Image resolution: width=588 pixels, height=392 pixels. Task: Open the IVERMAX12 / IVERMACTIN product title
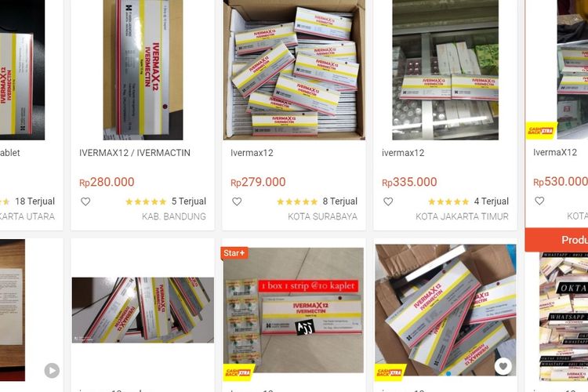click(x=135, y=153)
